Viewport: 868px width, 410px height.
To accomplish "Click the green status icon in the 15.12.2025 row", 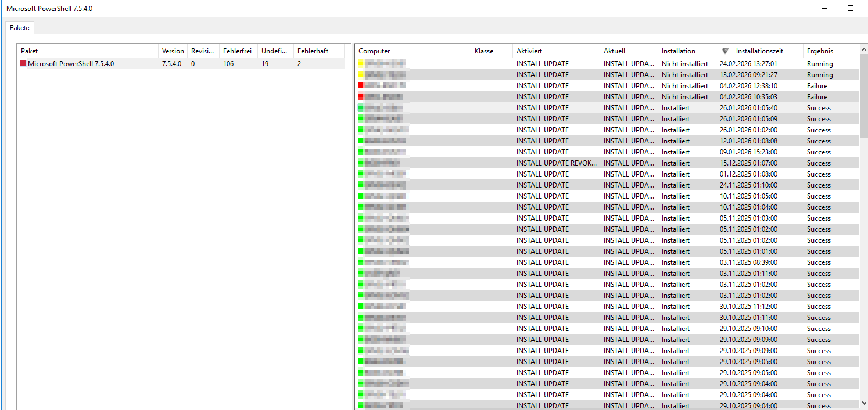I will [360, 163].
